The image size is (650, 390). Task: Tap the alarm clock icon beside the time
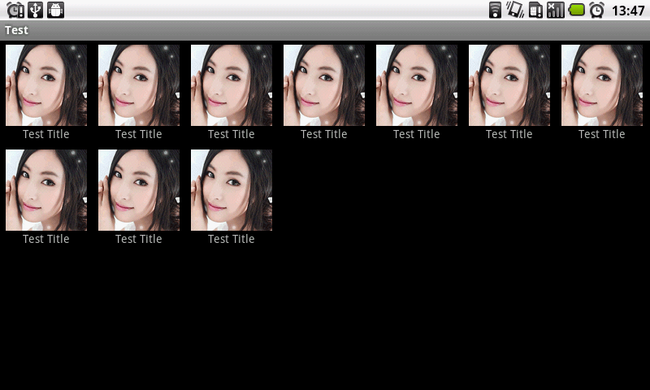[597, 10]
